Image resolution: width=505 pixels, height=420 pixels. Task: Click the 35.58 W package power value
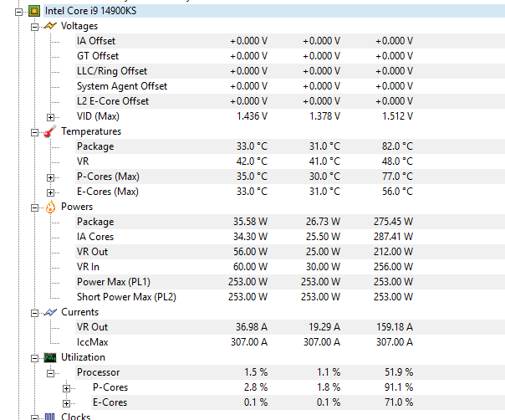[x=250, y=222]
